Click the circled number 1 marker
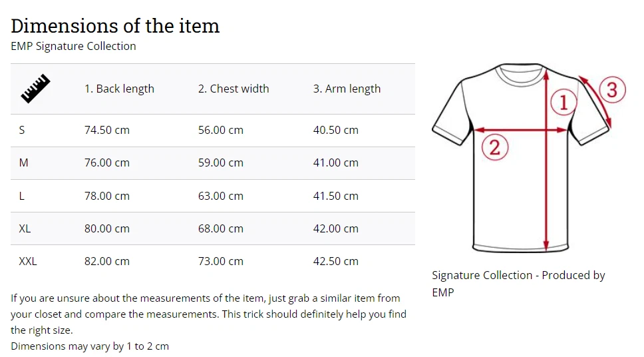 point(563,103)
